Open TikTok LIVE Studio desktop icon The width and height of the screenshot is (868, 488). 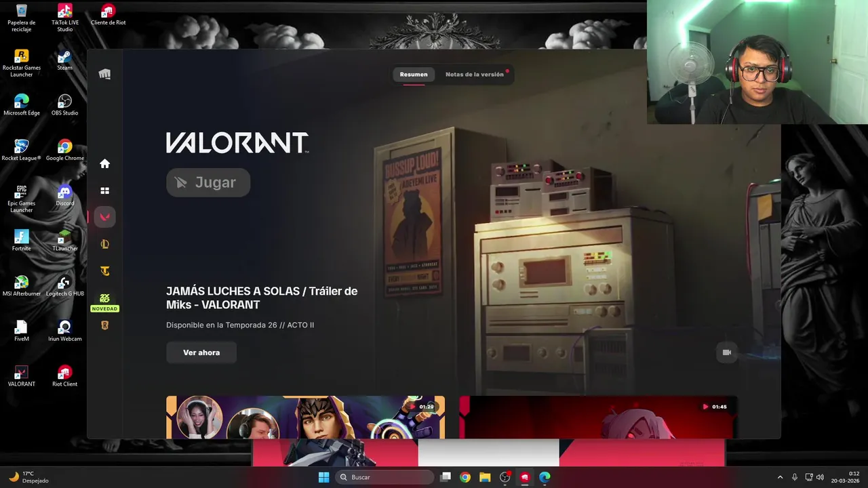[x=65, y=18]
